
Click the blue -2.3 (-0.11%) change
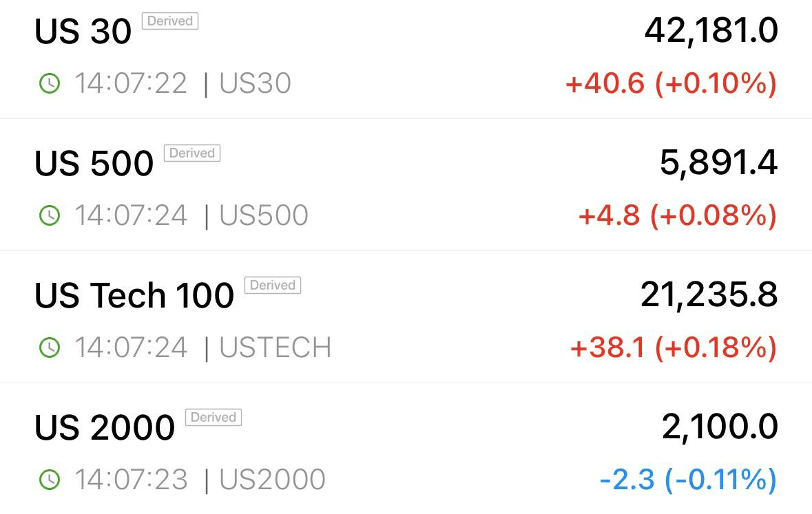[688, 480]
